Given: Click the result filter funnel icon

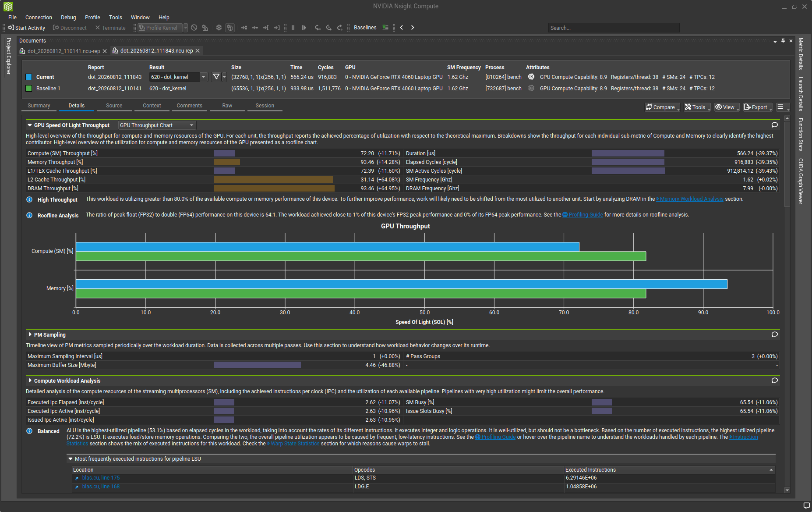Looking at the screenshot, I should [x=216, y=77].
